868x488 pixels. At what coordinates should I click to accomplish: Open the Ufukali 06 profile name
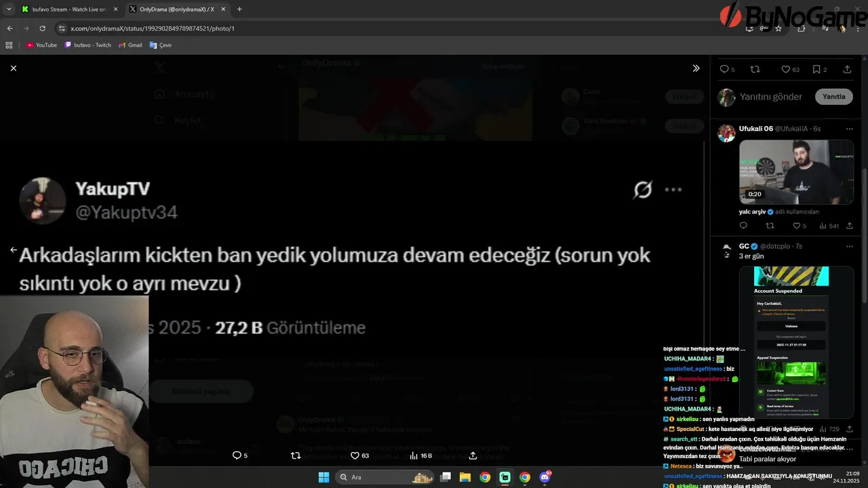tap(756, 129)
